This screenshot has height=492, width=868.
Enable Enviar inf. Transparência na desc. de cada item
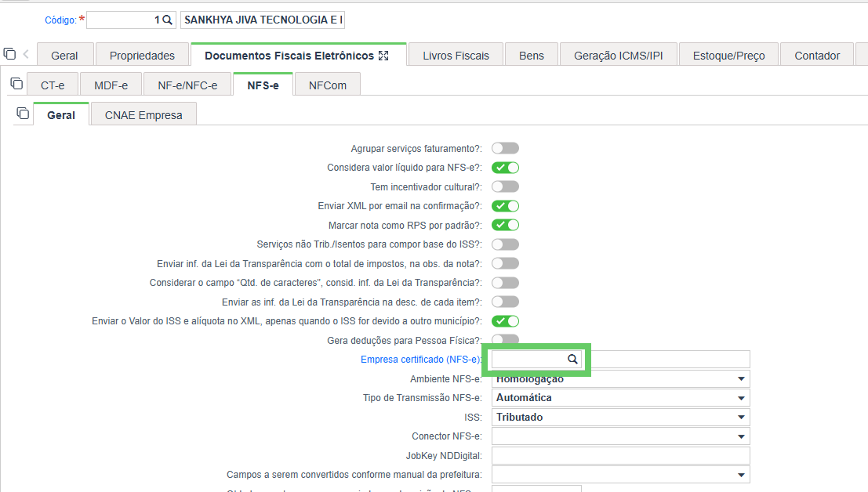click(506, 302)
